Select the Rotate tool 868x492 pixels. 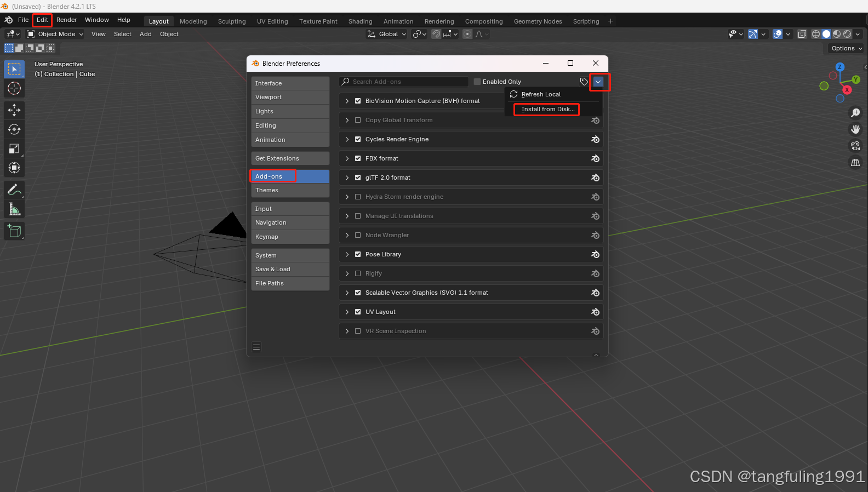[14, 129]
